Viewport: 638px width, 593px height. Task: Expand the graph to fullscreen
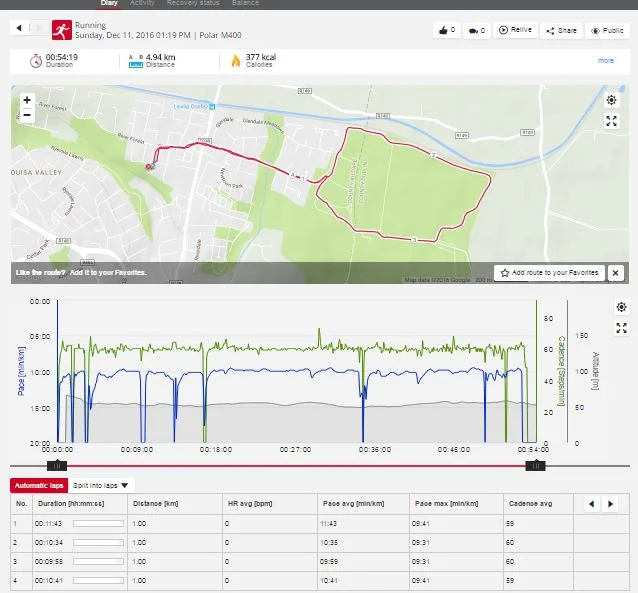pyautogui.click(x=621, y=328)
